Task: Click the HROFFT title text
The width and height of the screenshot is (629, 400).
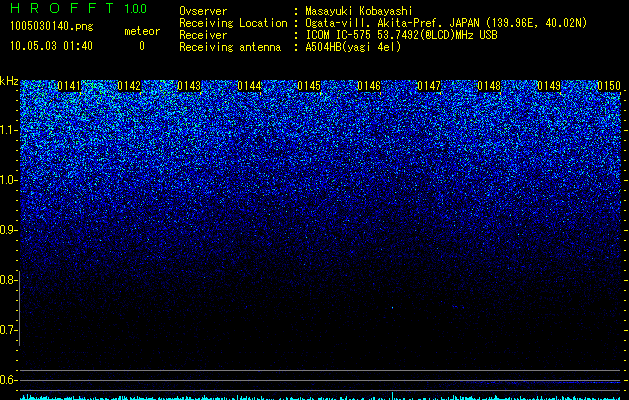Action: (62, 8)
